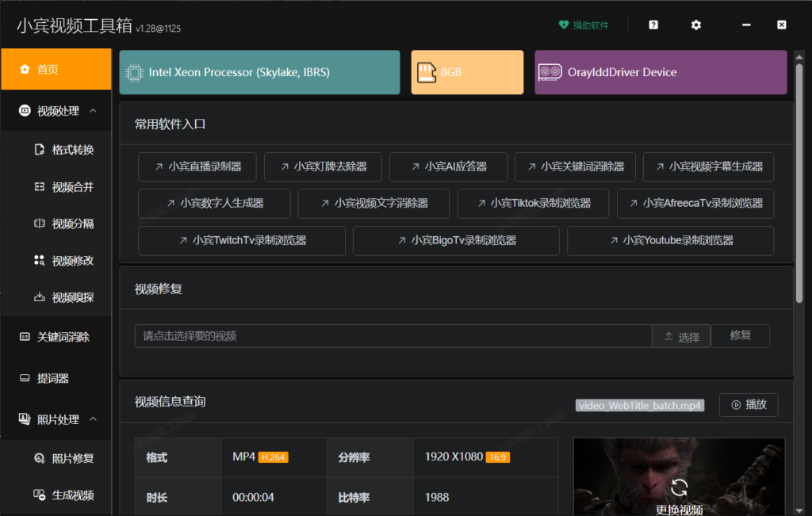Click the video path input field

(x=393, y=336)
